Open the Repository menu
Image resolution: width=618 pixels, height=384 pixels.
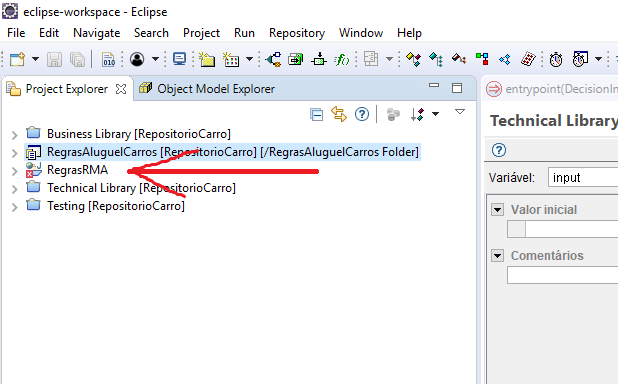point(297,33)
